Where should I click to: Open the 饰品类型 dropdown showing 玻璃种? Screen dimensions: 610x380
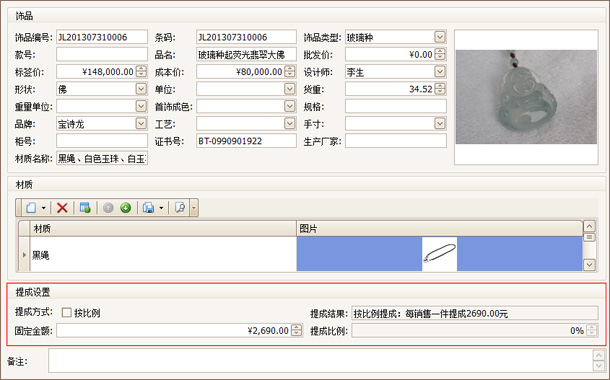tap(440, 37)
